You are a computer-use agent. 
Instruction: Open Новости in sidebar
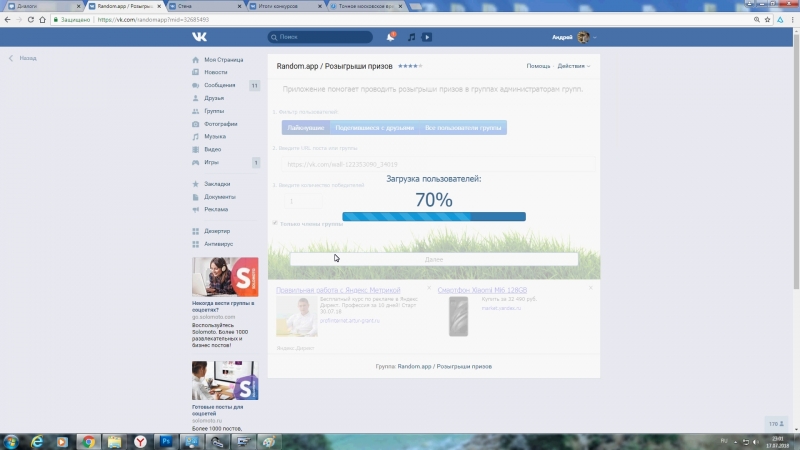pos(216,72)
